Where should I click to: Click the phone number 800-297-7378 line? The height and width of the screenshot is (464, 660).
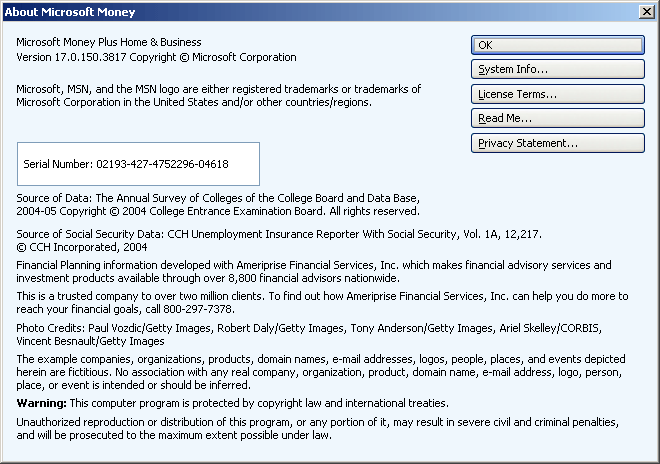[125, 309]
